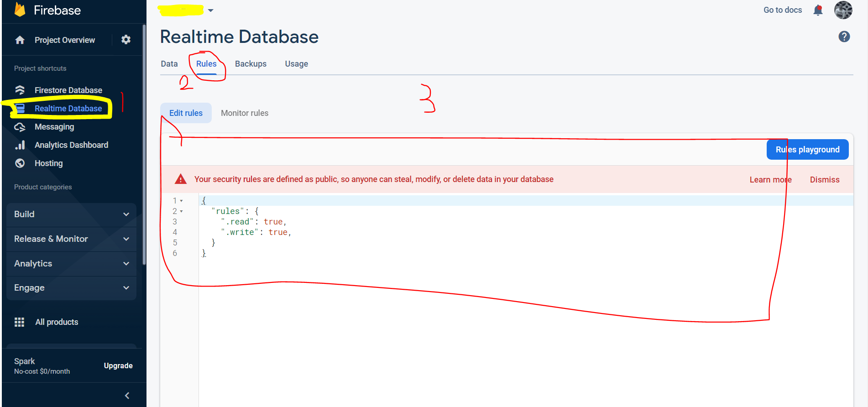The image size is (868, 407).
Task: Click the ".write": true line in editor
Action: click(256, 232)
